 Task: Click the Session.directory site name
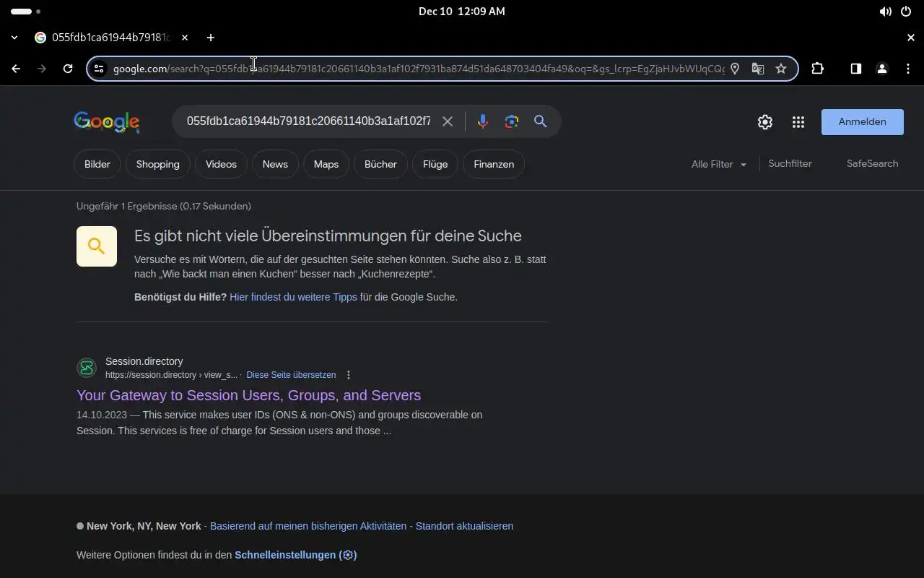(144, 361)
